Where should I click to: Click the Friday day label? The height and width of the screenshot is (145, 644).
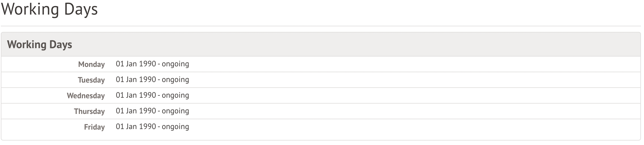click(94, 127)
